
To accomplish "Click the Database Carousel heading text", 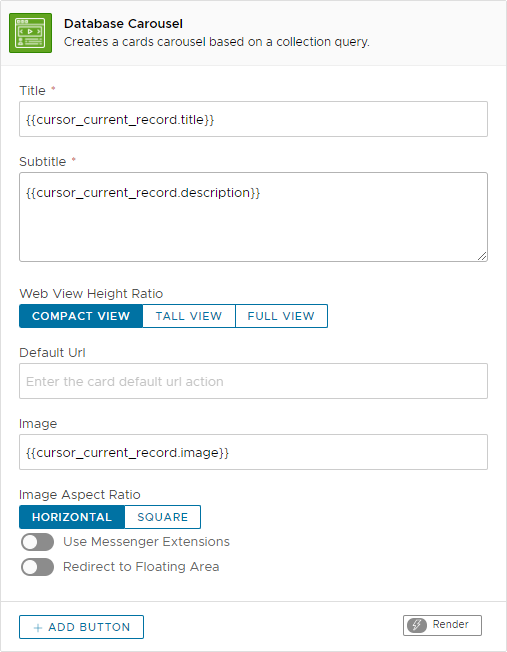I will pyautogui.click(x=123, y=24).
